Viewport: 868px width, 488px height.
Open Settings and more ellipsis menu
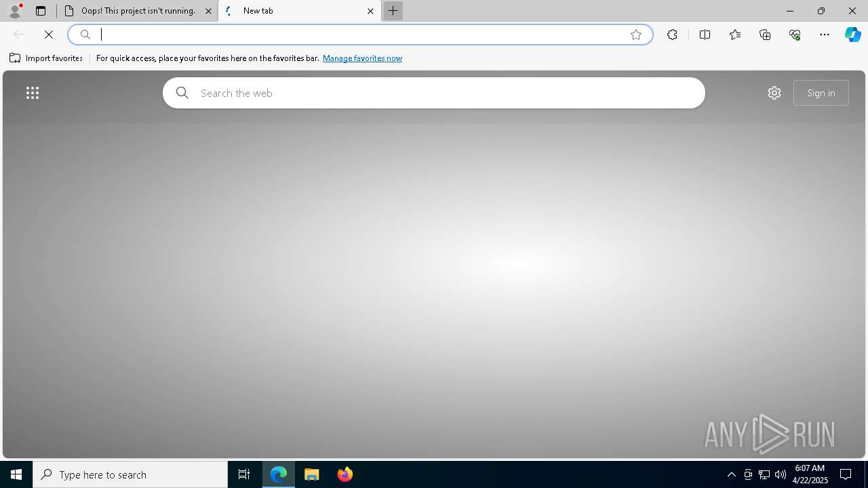click(825, 35)
